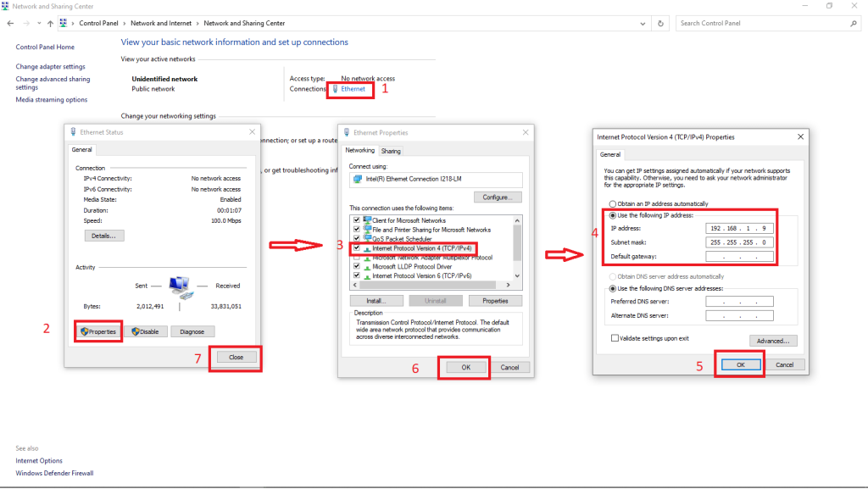Enable Validate settings upon exit
Image resolution: width=868 pixels, height=489 pixels.
coord(615,338)
